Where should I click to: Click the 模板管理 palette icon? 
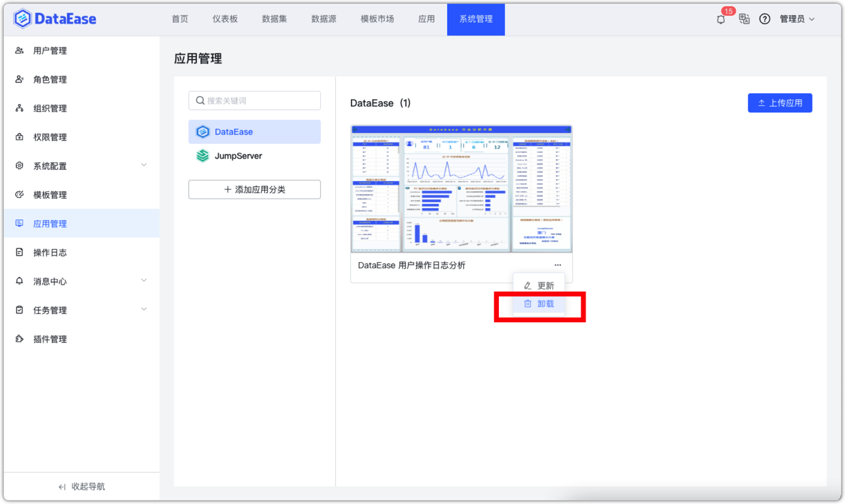[19, 195]
